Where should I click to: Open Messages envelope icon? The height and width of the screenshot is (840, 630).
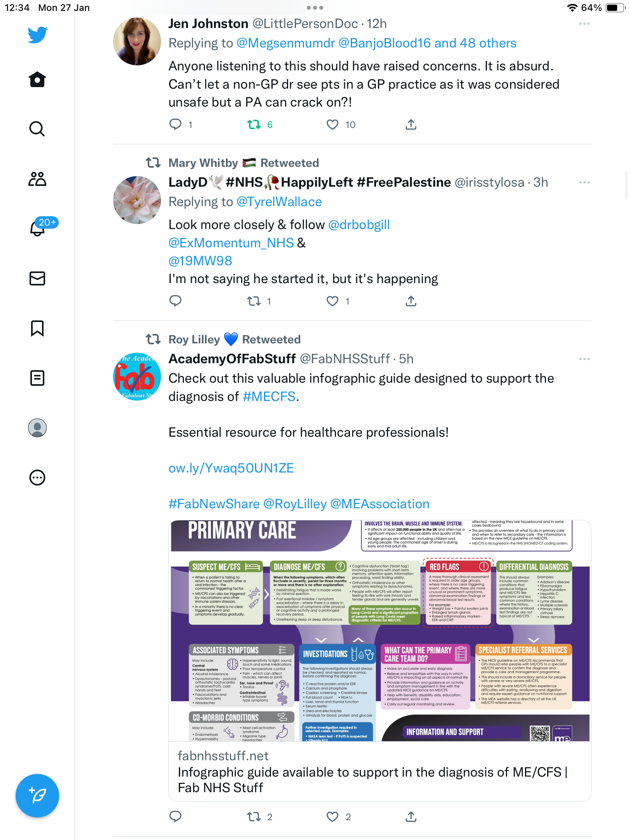tap(37, 278)
